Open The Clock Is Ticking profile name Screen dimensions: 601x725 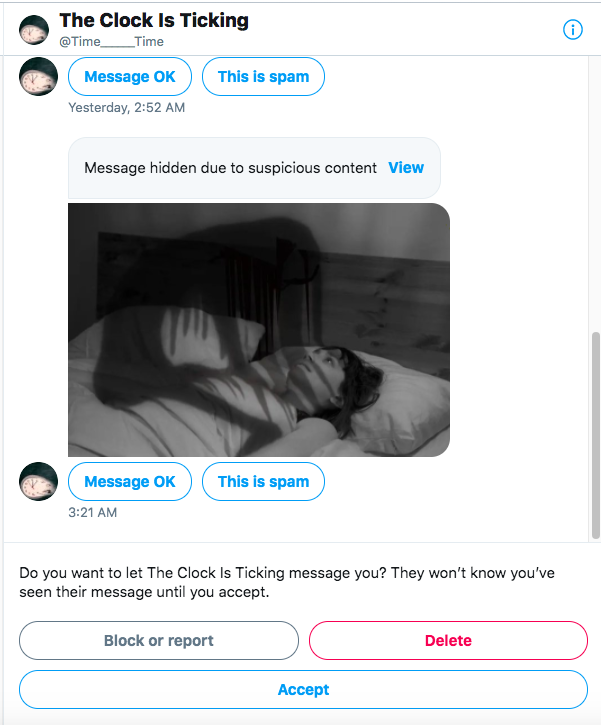154,20
